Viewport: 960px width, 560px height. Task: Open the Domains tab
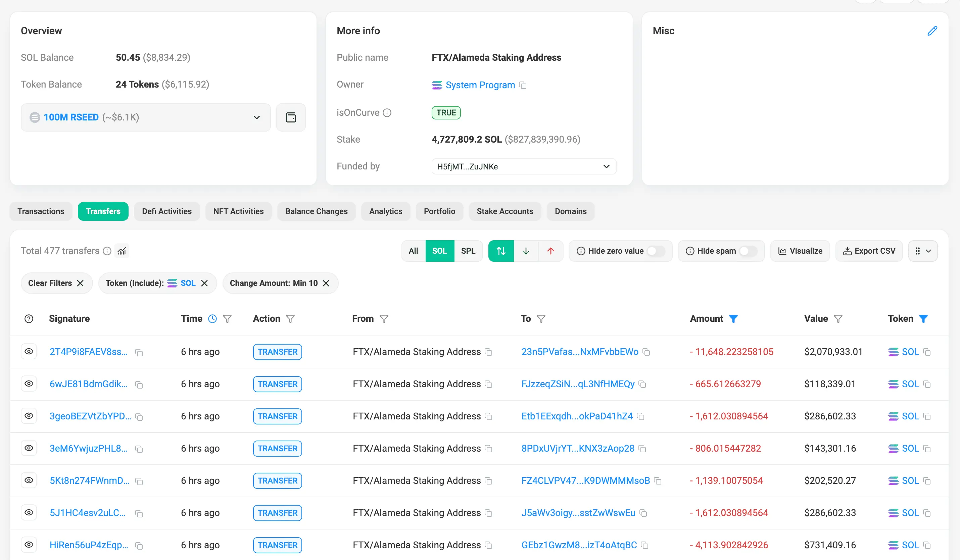pos(570,211)
